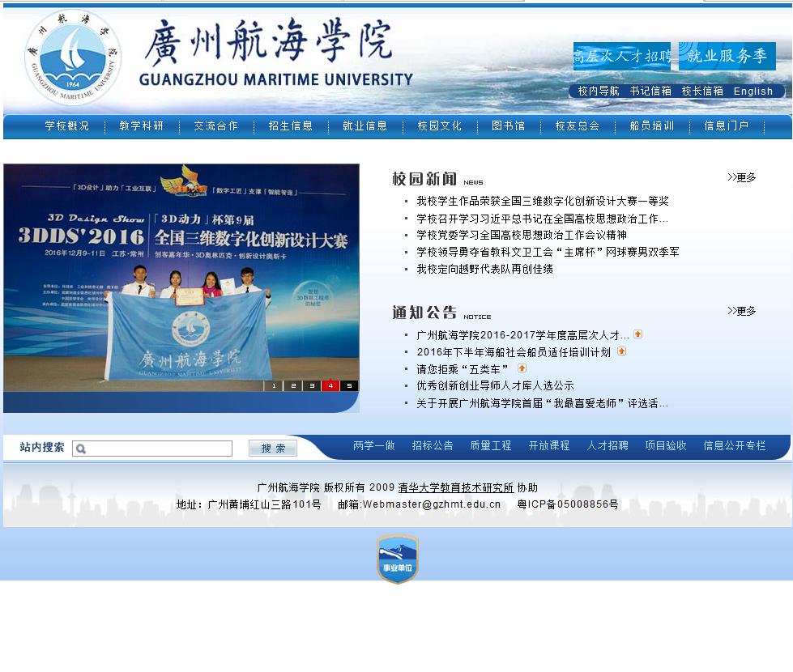Open notice 广州航海学院2016-2017学年度高层次人才
793x672 pixels.
(523, 335)
